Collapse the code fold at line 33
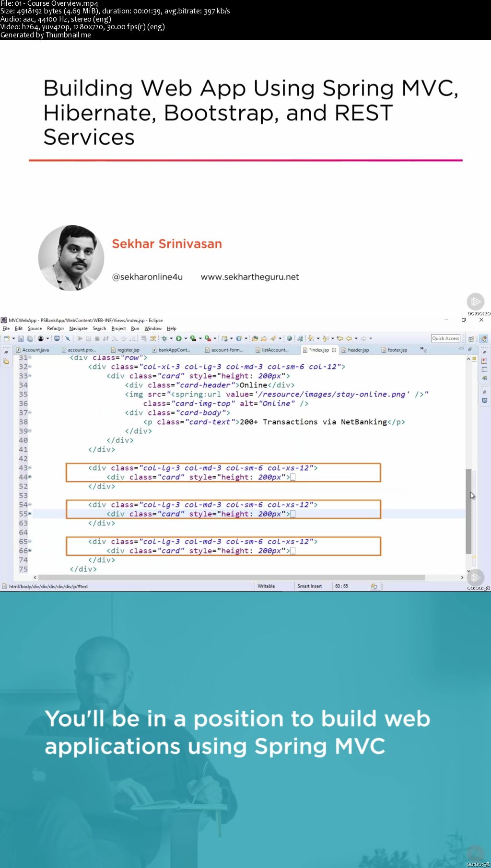 (x=30, y=376)
